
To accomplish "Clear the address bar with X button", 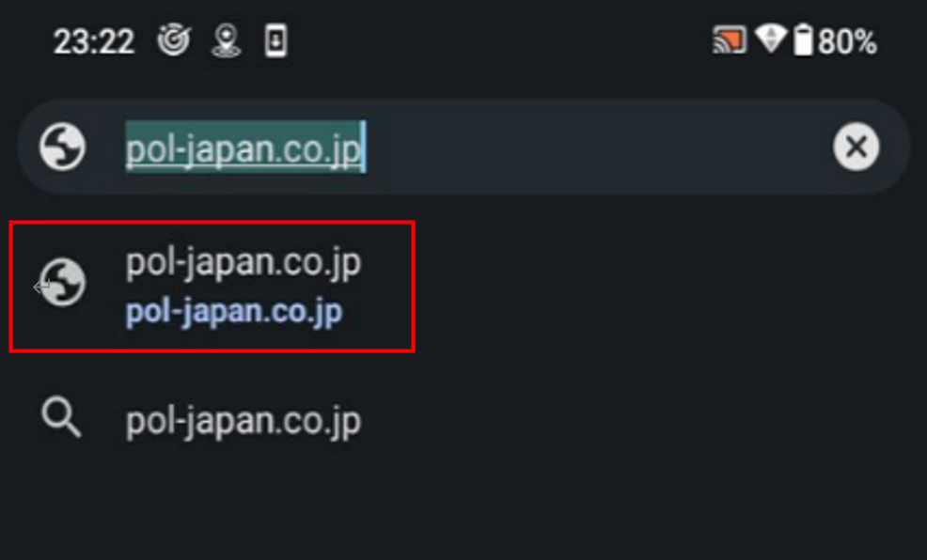I will (856, 147).
